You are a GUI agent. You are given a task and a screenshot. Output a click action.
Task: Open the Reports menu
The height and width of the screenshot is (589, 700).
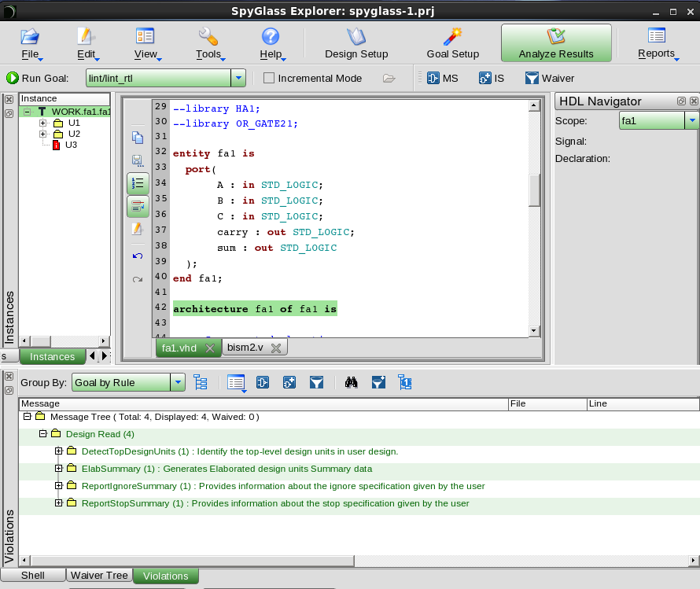[x=657, y=44]
